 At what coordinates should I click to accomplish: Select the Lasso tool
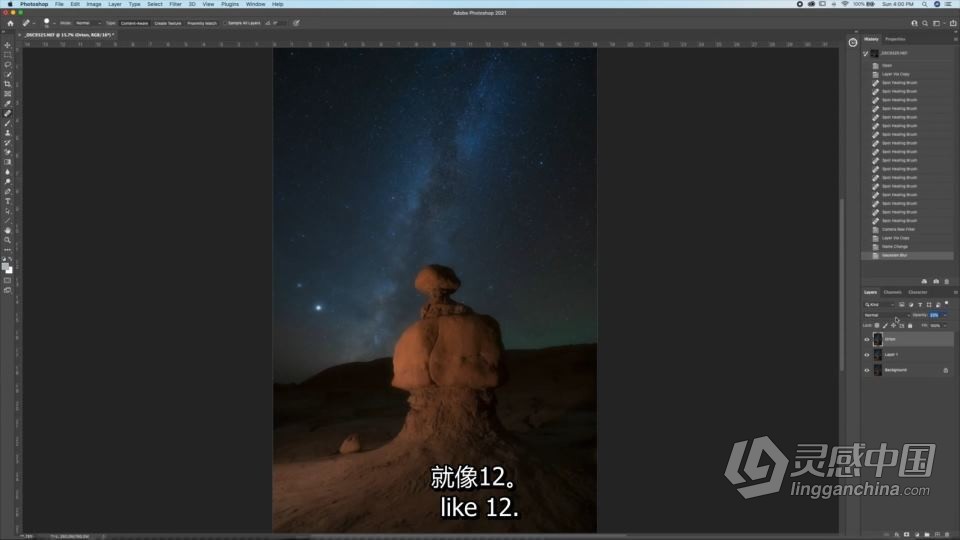(7, 64)
